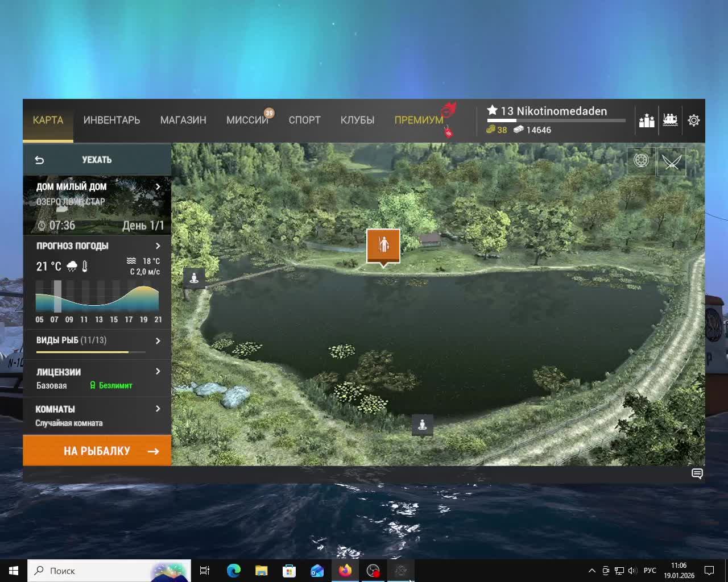Open the СПОРТ tab
This screenshot has height=582, width=728.
tap(304, 120)
